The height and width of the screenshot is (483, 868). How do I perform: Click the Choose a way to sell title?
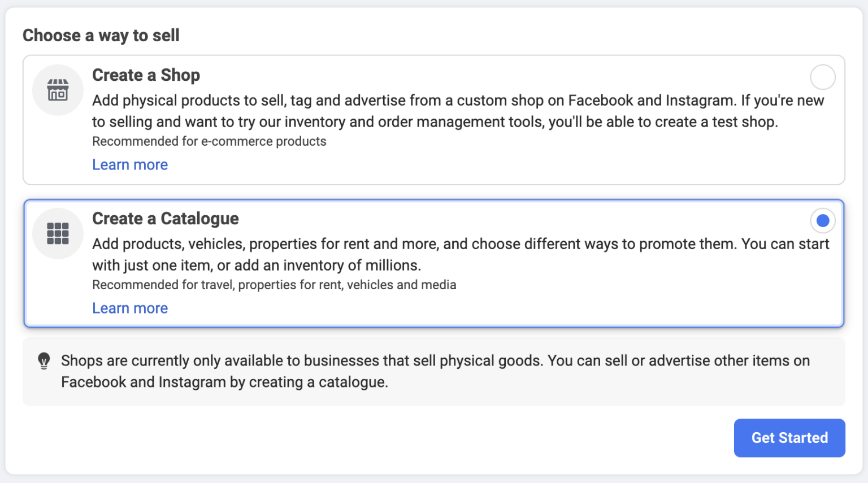tap(101, 35)
